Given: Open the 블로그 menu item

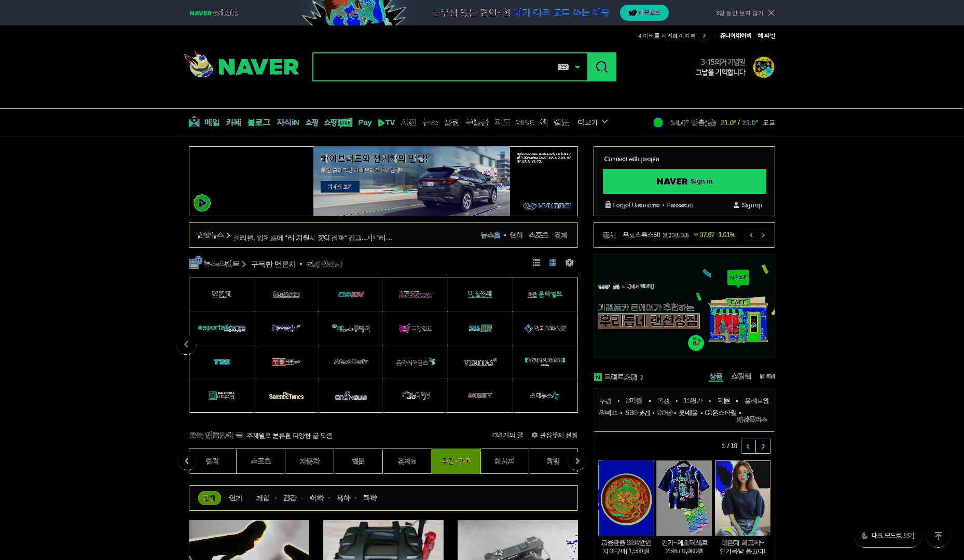Looking at the screenshot, I should (259, 122).
